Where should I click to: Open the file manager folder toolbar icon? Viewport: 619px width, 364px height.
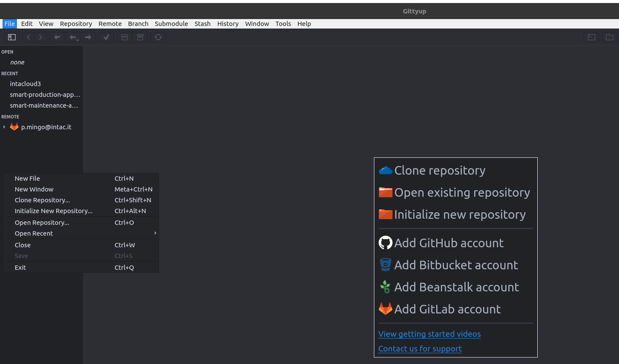tap(609, 37)
